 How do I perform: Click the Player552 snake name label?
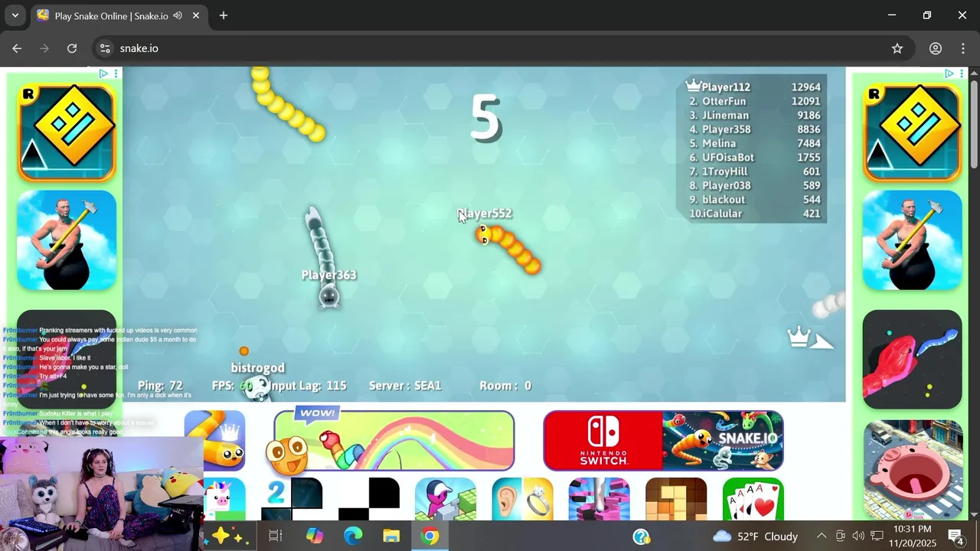point(485,214)
